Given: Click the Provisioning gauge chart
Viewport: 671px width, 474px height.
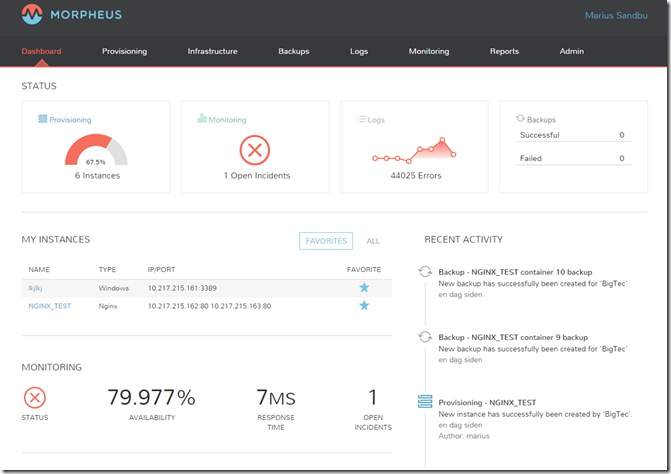Looking at the screenshot, I should click(96, 151).
